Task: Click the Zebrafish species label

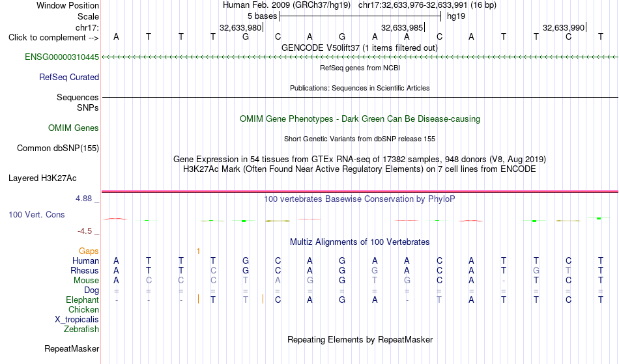Action: [x=81, y=329]
